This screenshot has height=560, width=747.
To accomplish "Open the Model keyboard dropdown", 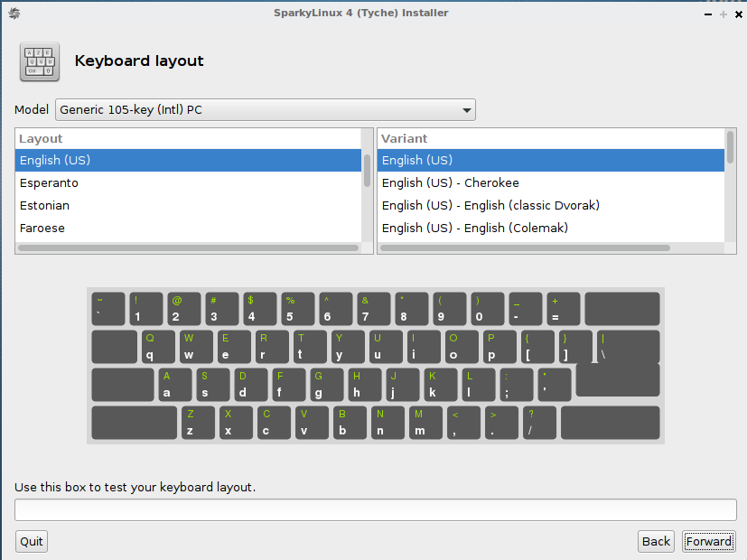I will click(266, 110).
